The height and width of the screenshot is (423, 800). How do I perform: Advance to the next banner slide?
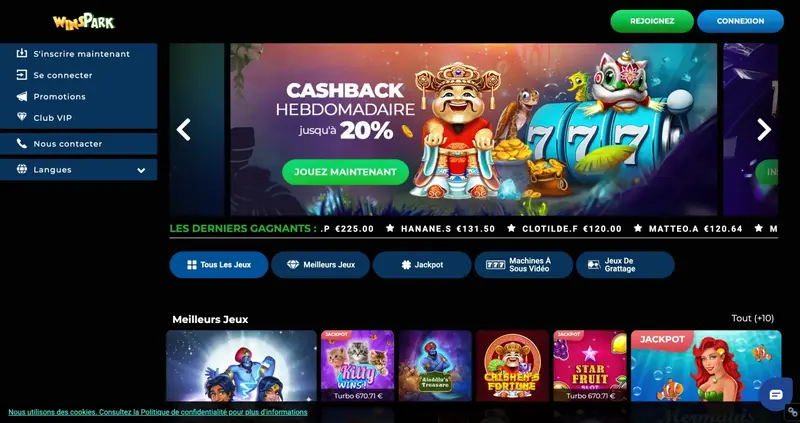(764, 130)
